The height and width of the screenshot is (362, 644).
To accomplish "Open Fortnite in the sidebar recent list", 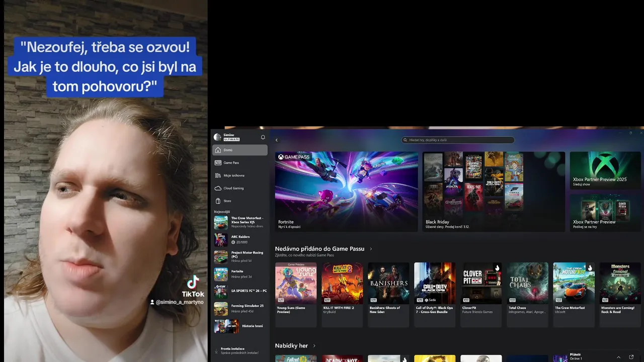I will coord(240,274).
